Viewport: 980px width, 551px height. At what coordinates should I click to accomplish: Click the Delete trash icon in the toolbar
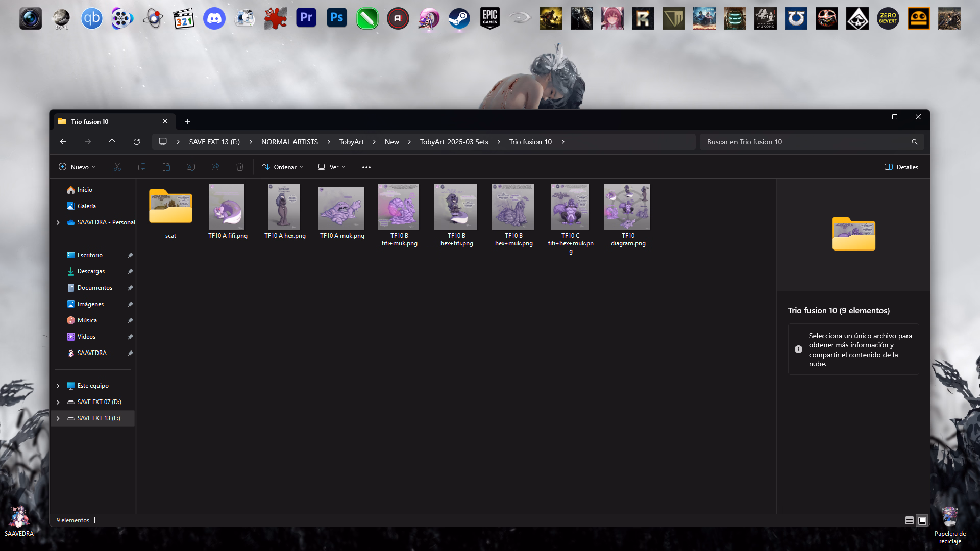tap(240, 167)
